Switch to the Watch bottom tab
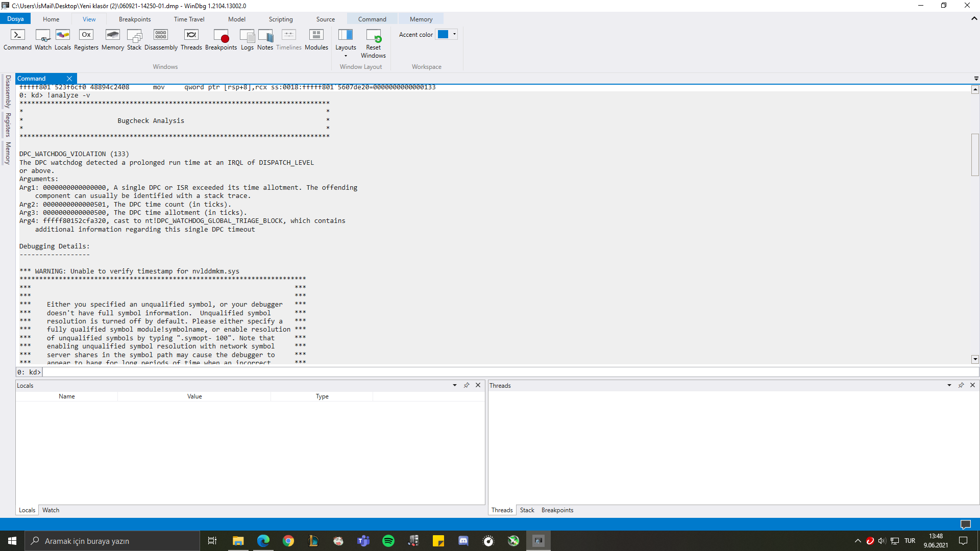 (51, 510)
